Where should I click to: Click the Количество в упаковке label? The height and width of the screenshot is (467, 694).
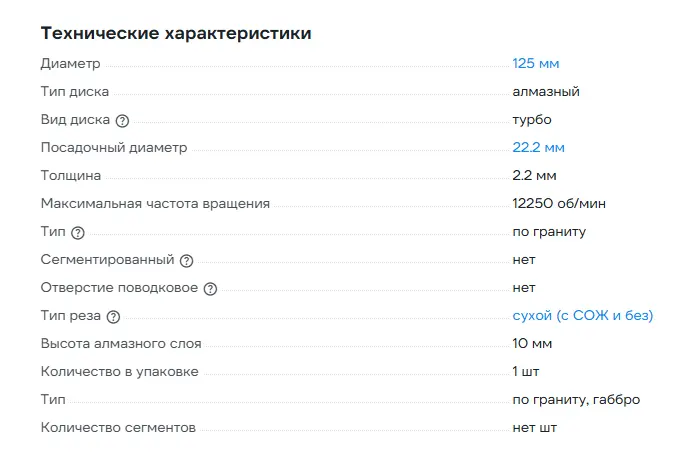coord(119,372)
